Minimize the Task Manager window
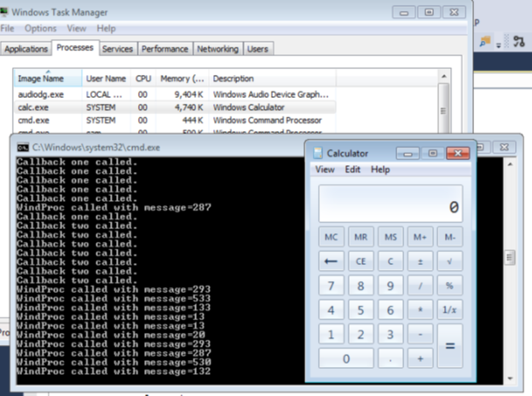Screen dimensions: 532x396 pyautogui.click(x=404, y=13)
